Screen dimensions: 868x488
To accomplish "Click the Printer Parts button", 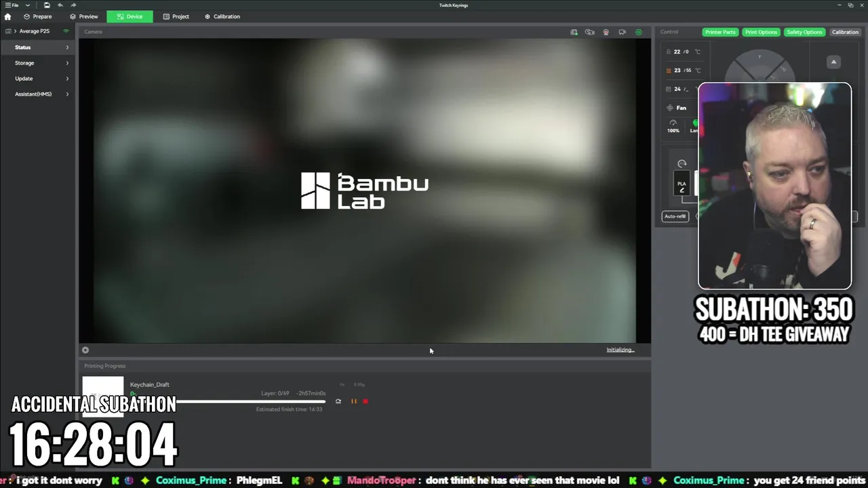I will [x=720, y=32].
